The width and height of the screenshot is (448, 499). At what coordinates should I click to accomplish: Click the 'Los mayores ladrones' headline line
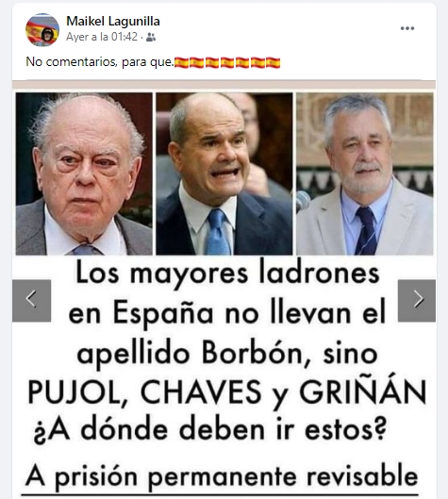227,274
